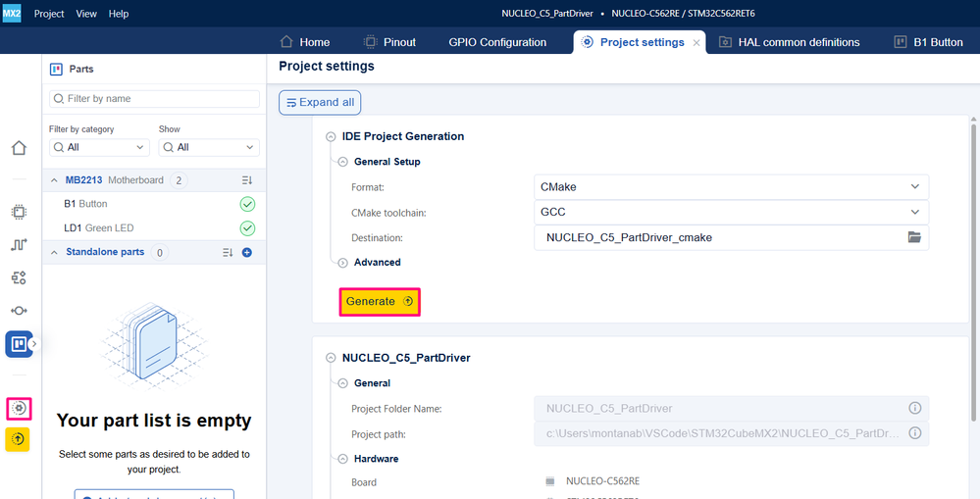Image resolution: width=980 pixels, height=499 pixels.
Task: Collapse IDE Project Generation section
Action: 331,137
